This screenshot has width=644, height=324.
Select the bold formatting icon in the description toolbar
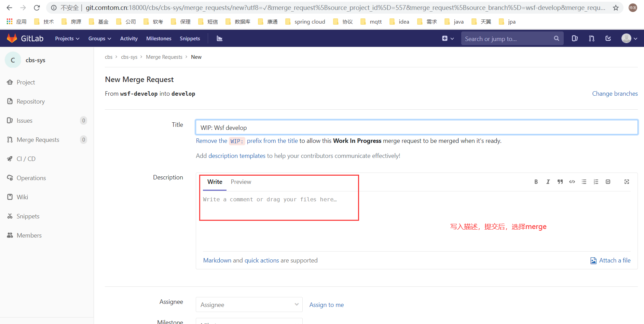[536, 181]
